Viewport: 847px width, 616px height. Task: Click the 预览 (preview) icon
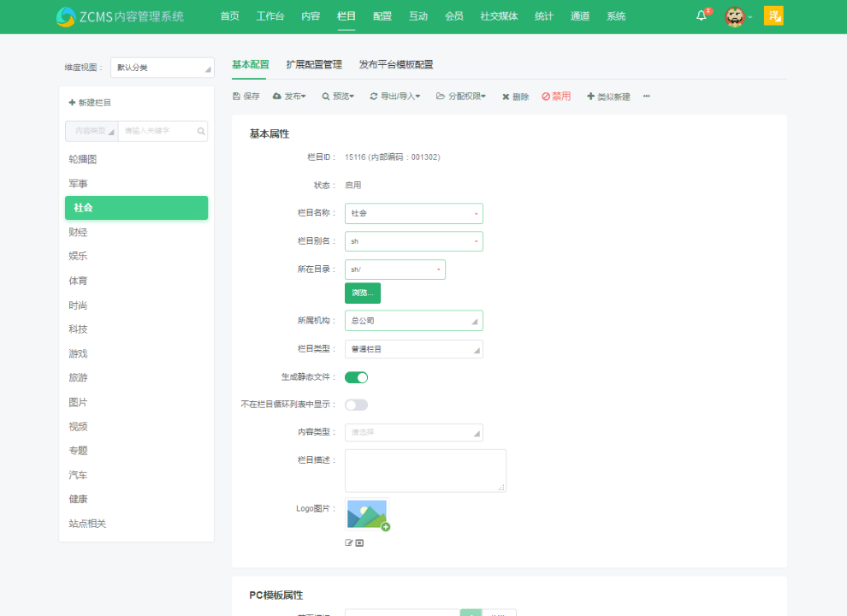coord(337,96)
